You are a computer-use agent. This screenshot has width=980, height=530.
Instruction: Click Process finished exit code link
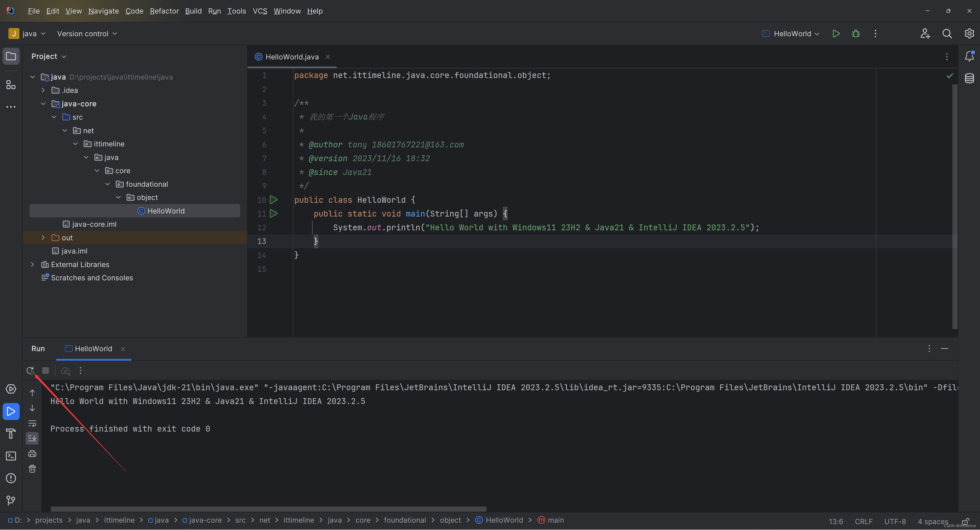(x=131, y=428)
